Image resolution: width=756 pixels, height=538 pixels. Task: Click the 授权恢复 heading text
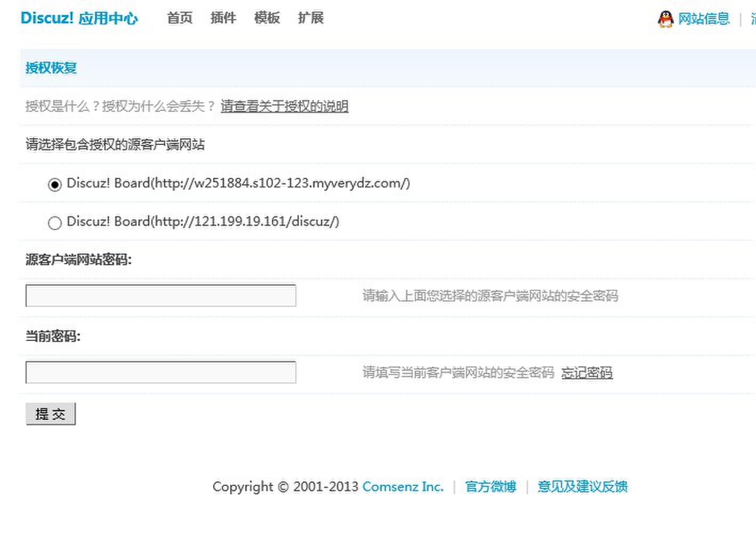tap(51, 68)
